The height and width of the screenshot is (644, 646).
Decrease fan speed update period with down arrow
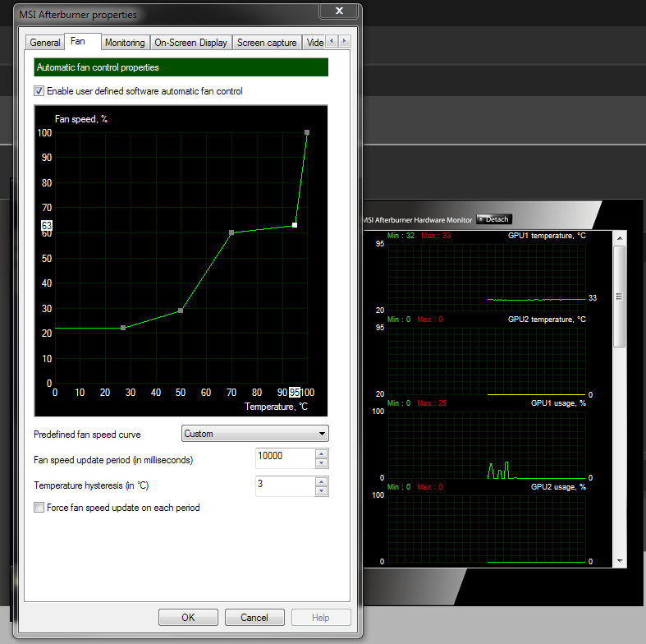pyautogui.click(x=321, y=463)
